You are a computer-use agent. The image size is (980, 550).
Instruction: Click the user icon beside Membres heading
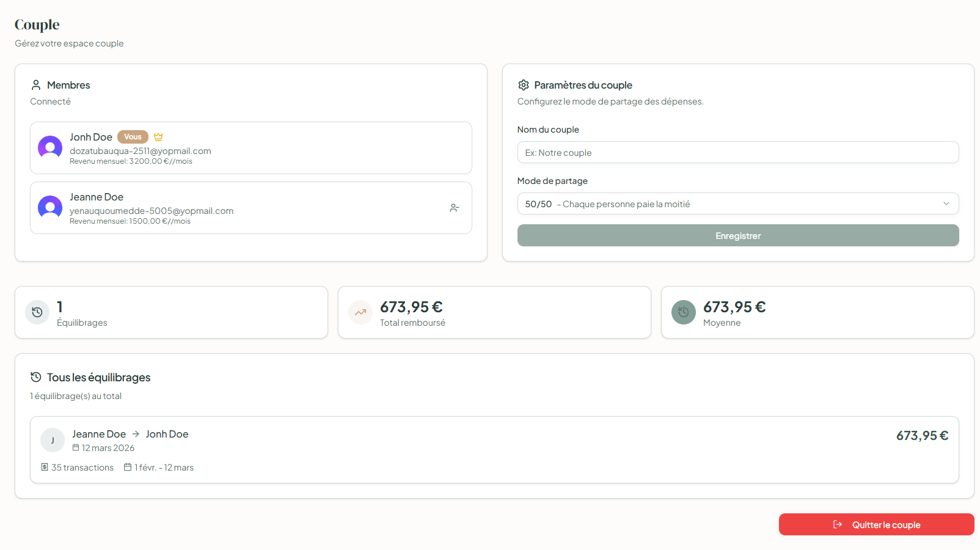pos(36,85)
